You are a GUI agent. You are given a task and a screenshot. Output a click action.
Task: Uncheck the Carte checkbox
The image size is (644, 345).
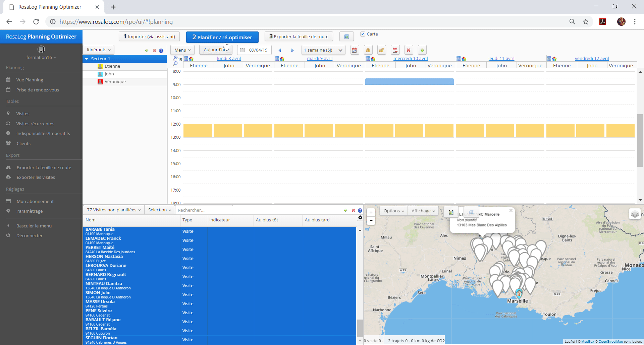coord(363,34)
